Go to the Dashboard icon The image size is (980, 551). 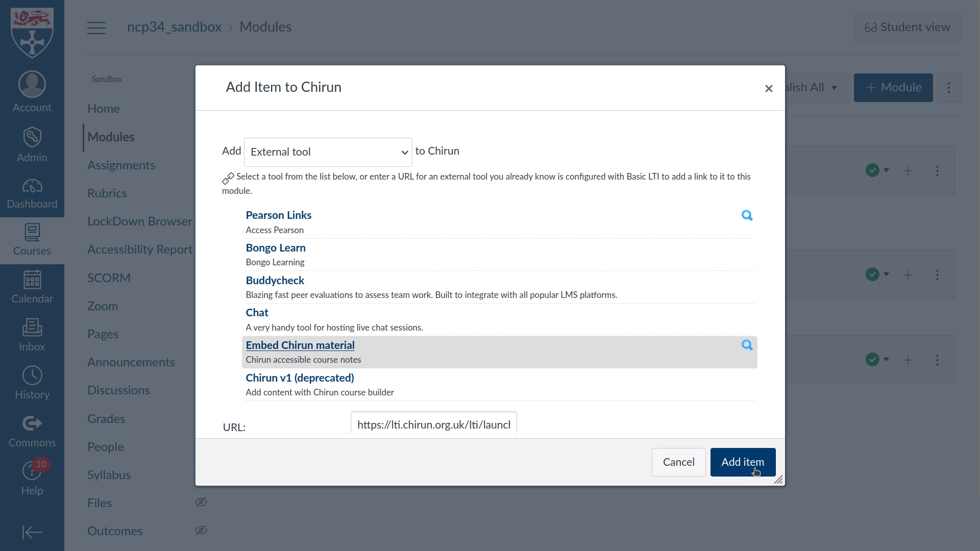click(32, 193)
